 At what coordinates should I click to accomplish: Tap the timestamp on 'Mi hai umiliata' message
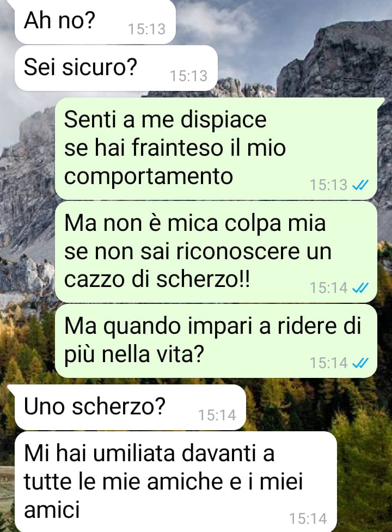click(308, 519)
